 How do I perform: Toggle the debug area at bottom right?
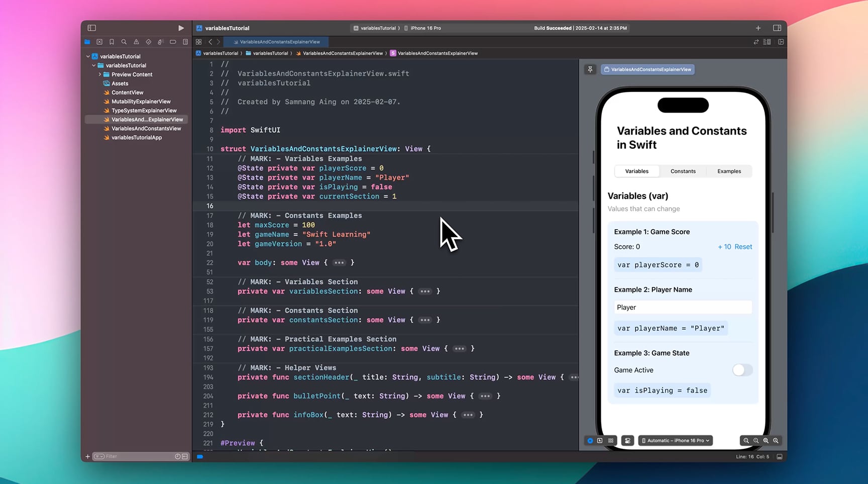point(780,457)
